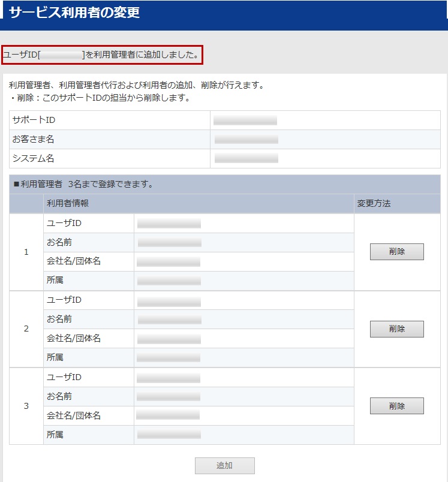Select row number 1 cell
Viewport: 448px width, 482px height.
coord(26,252)
